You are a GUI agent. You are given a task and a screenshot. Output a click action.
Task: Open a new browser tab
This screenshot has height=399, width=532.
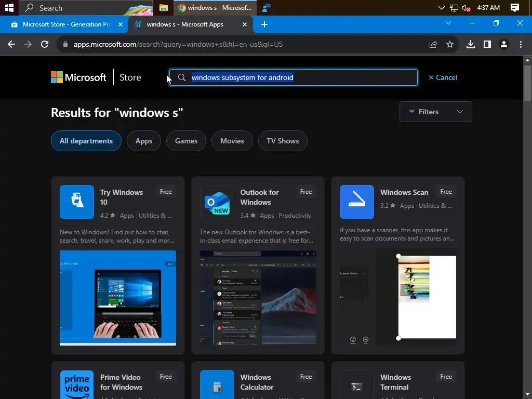(x=264, y=24)
